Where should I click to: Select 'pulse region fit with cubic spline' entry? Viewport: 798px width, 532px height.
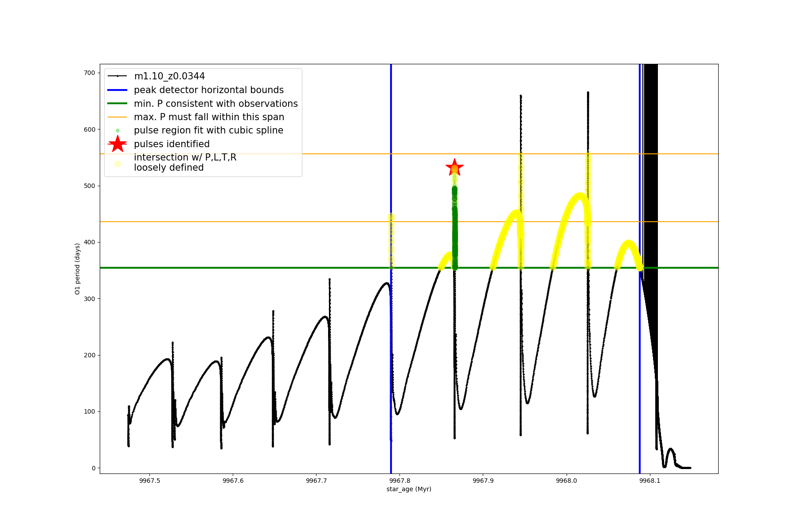(x=208, y=130)
